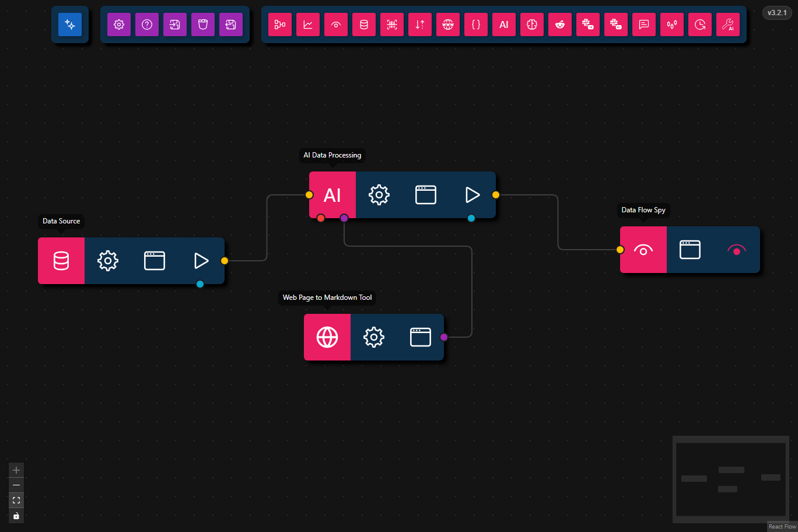
Task: Click the database icon on Data Source node
Action: tap(61, 261)
